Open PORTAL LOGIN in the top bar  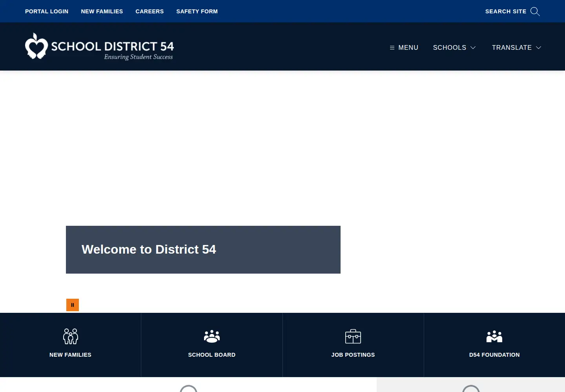click(47, 11)
